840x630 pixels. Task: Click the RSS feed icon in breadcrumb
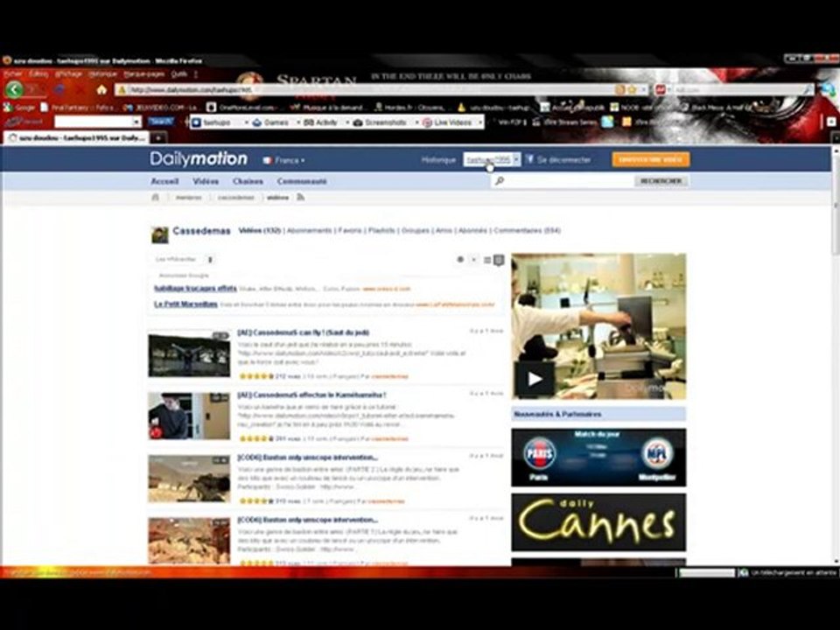point(300,197)
